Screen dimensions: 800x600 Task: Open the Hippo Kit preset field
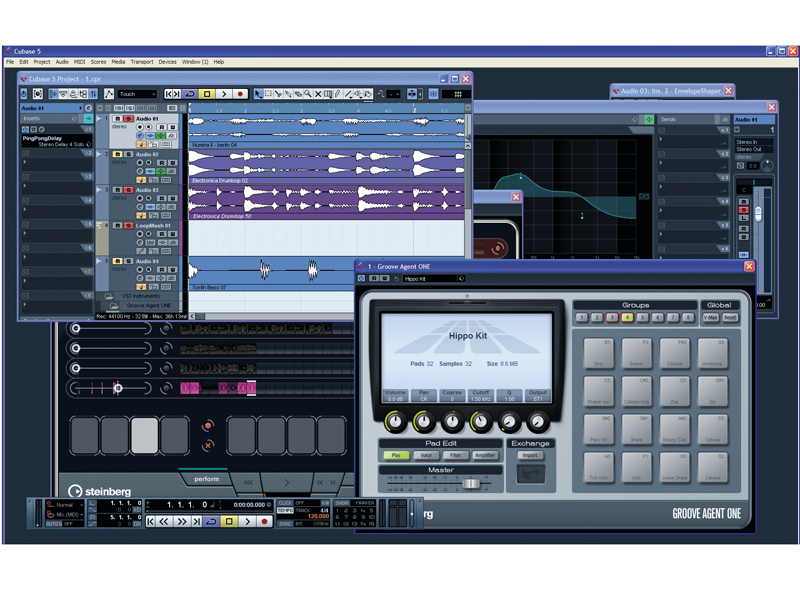click(x=434, y=279)
